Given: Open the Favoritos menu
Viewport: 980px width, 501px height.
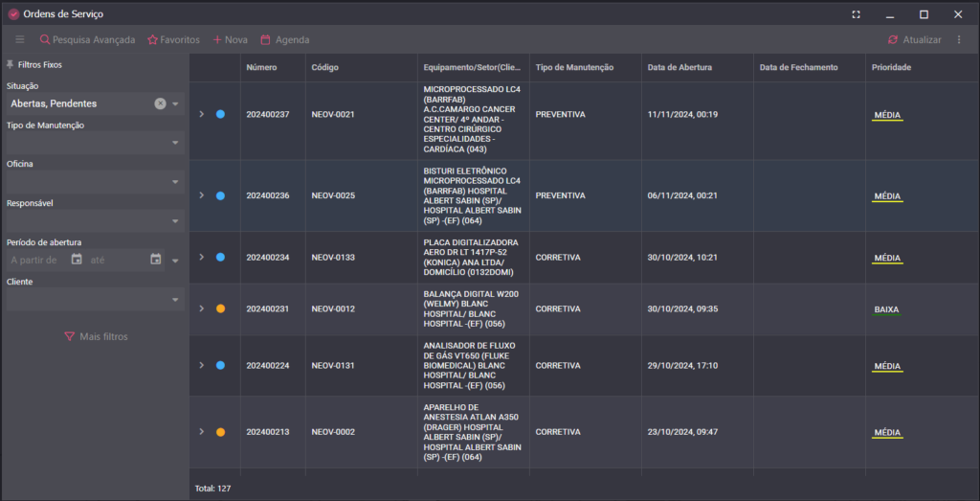Looking at the screenshot, I should [x=173, y=40].
